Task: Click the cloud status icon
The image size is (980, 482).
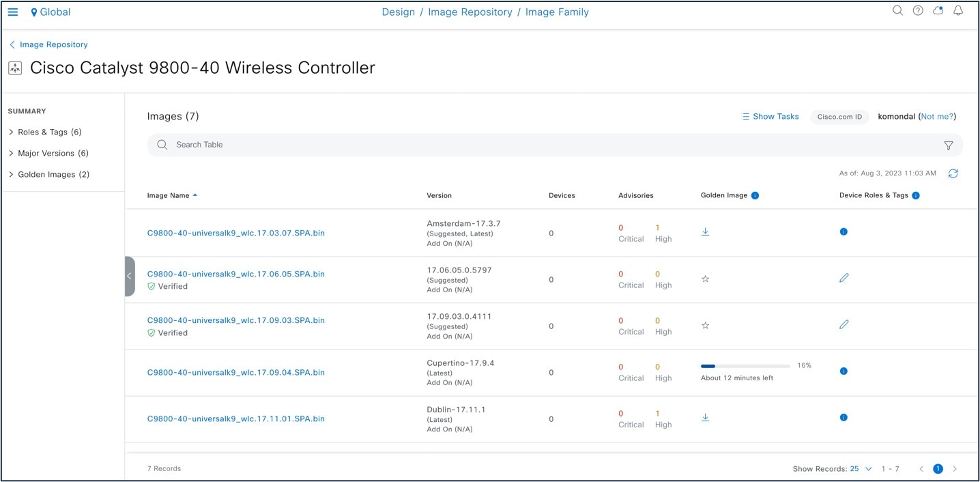Action: coord(938,10)
